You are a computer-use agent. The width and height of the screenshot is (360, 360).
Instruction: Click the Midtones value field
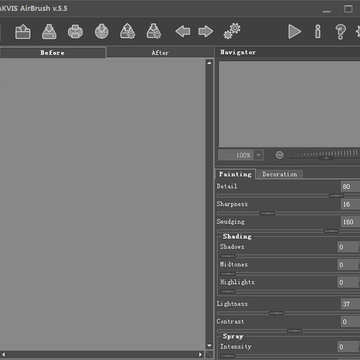click(347, 265)
